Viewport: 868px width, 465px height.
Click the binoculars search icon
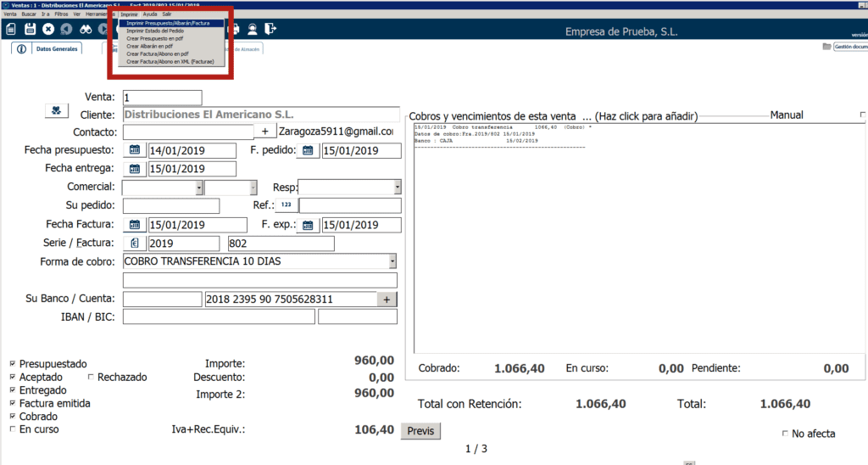[x=86, y=29]
